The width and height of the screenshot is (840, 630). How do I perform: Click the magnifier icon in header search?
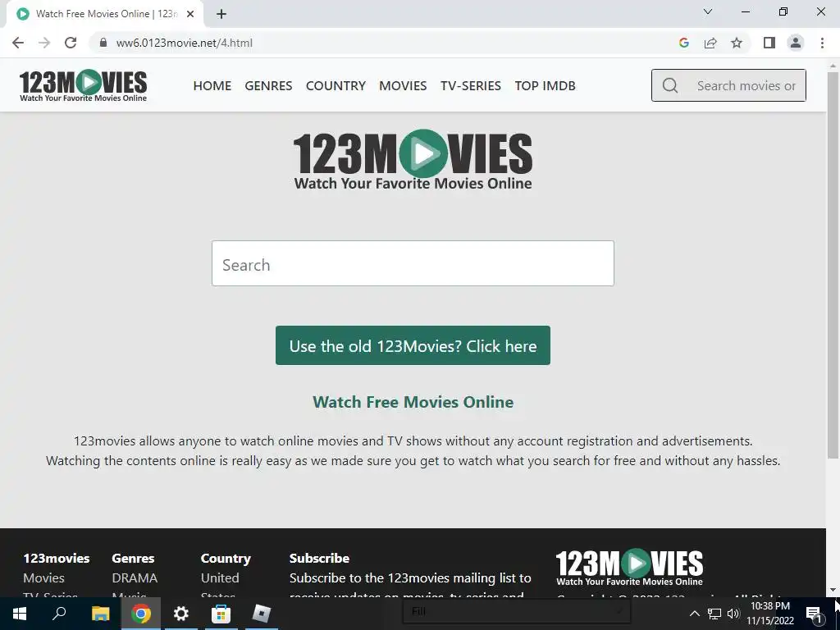(x=670, y=85)
